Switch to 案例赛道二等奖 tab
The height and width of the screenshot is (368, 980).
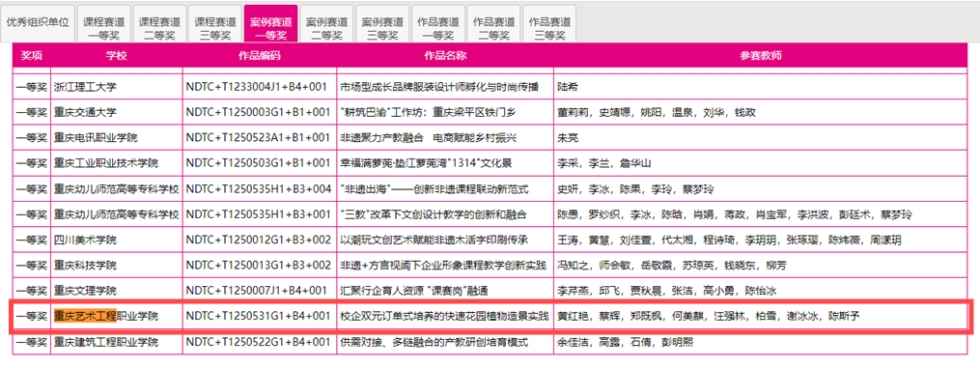tap(326, 23)
